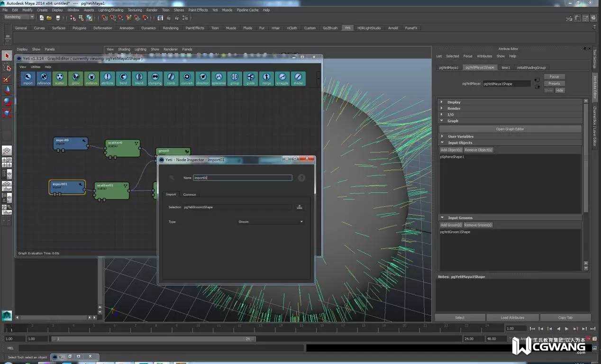Collapse the Input Grooms section
The height and width of the screenshot is (364, 601).
pos(460,218)
